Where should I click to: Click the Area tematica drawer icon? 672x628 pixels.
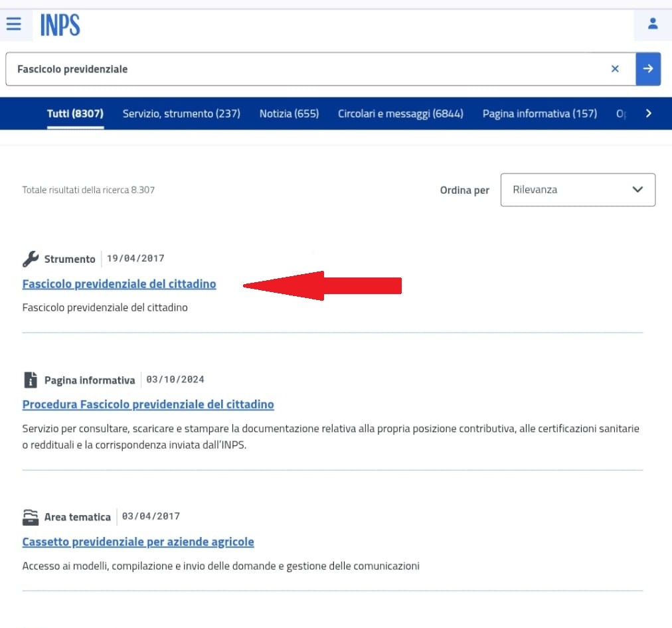[x=31, y=517]
